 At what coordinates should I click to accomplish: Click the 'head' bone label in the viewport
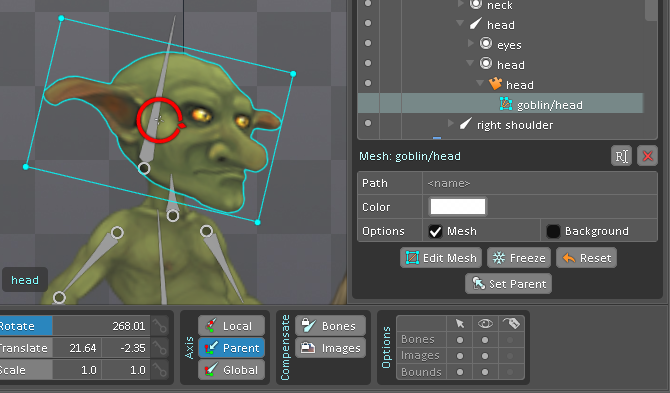coord(25,280)
